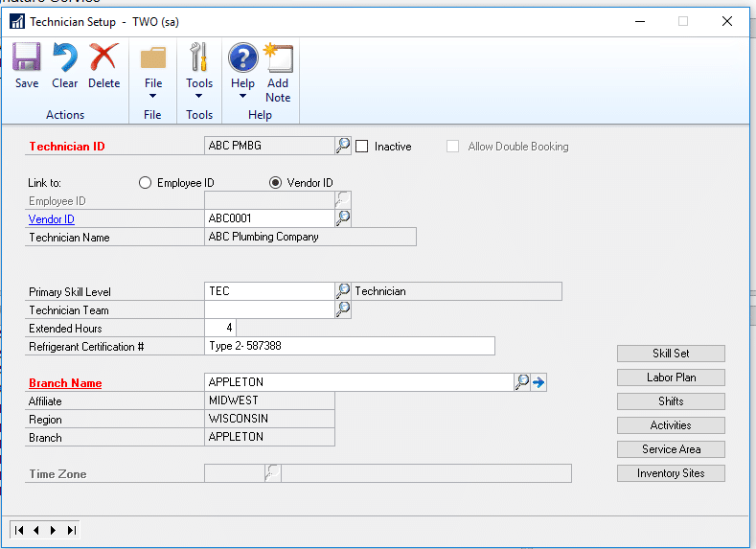Click the Technician Name ABC Plumbing Company
Screen dimensions: 756x549
click(x=310, y=237)
